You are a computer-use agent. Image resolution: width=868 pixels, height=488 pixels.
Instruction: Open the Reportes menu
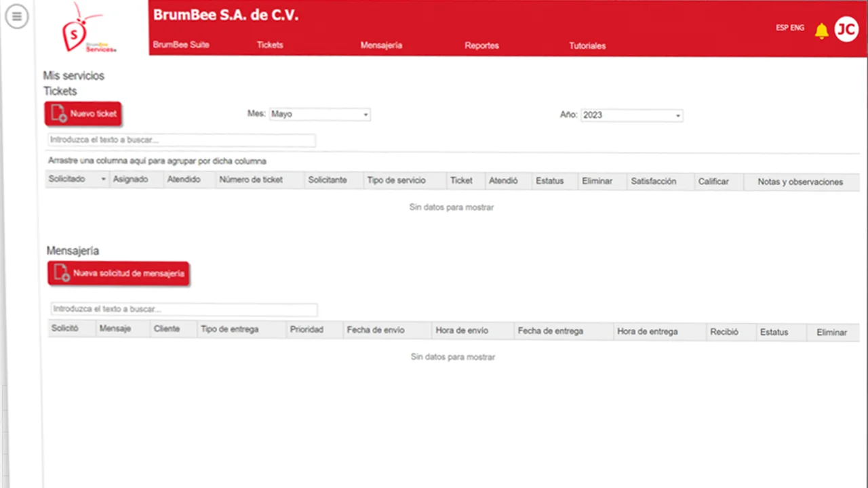tap(481, 45)
